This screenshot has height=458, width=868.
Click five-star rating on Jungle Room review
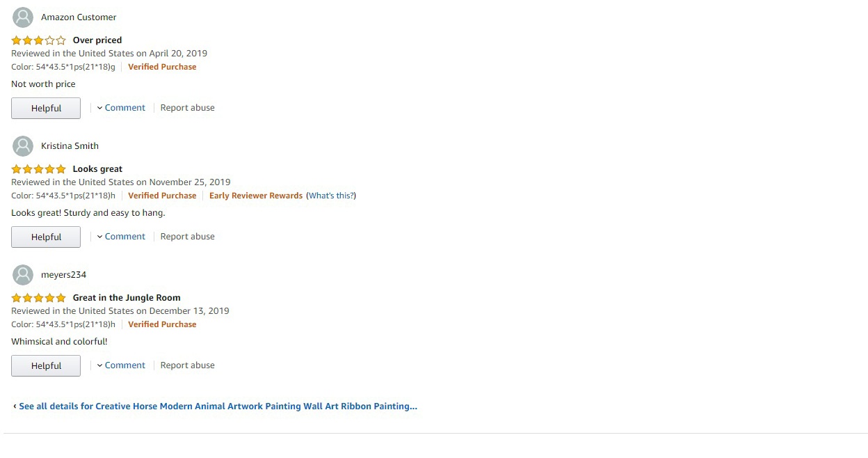pyautogui.click(x=39, y=298)
